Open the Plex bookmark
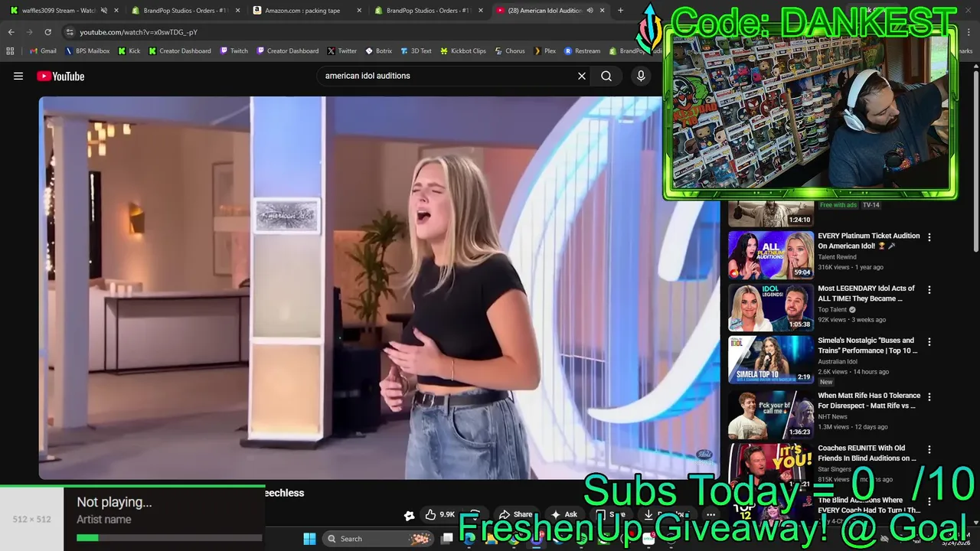This screenshot has height=551, width=980. click(x=545, y=51)
